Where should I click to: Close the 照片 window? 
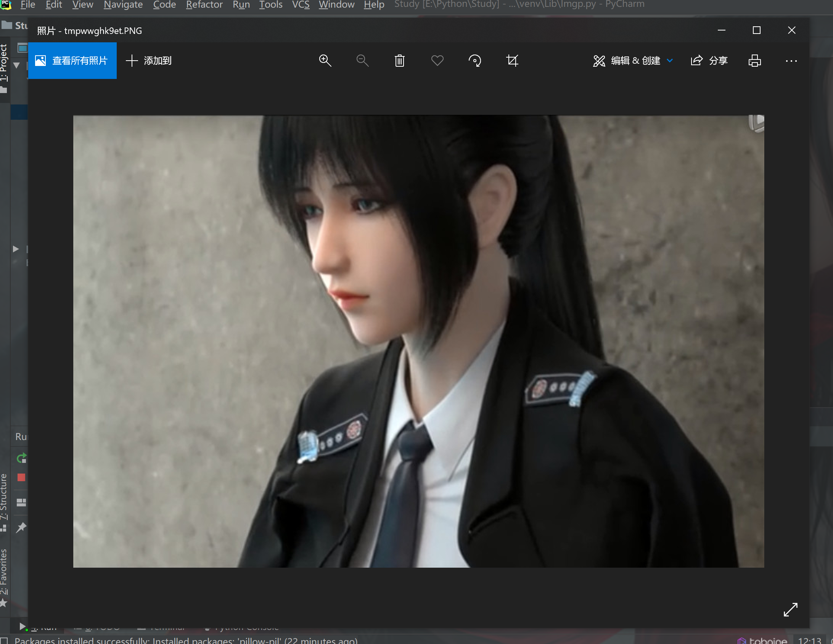coord(792,30)
